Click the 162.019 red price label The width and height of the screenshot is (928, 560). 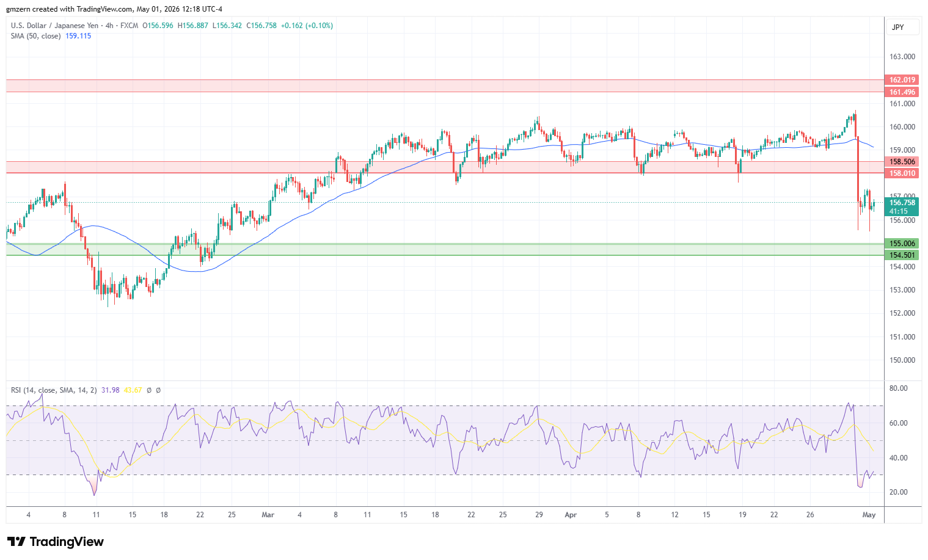pos(902,80)
